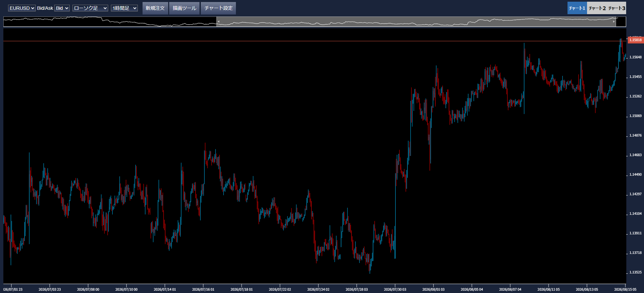Click the 2026/07/28 03 time axis label

click(x=357, y=290)
